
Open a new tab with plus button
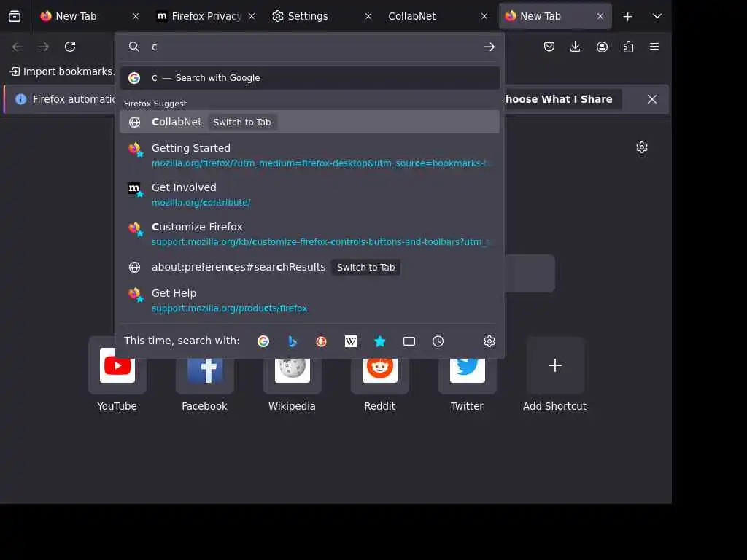click(628, 16)
